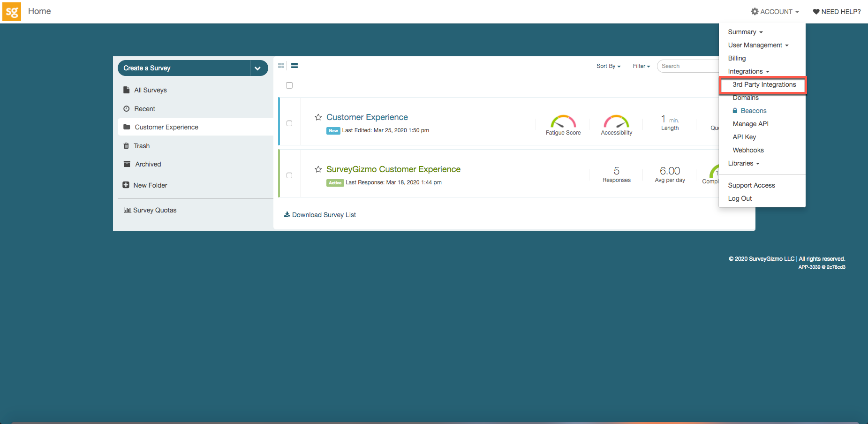Click the Beacons lock icon
Image resolution: width=868 pixels, height=424 pixels.
click(x=735, y=111)
